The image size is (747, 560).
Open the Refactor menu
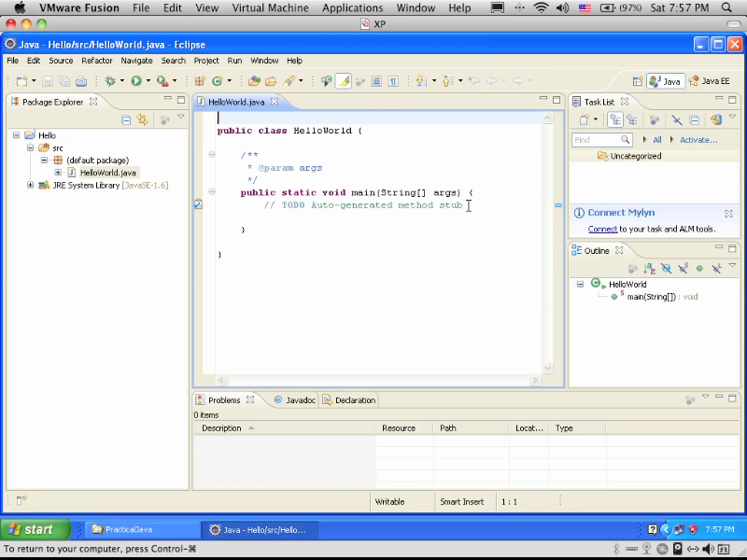97,61
